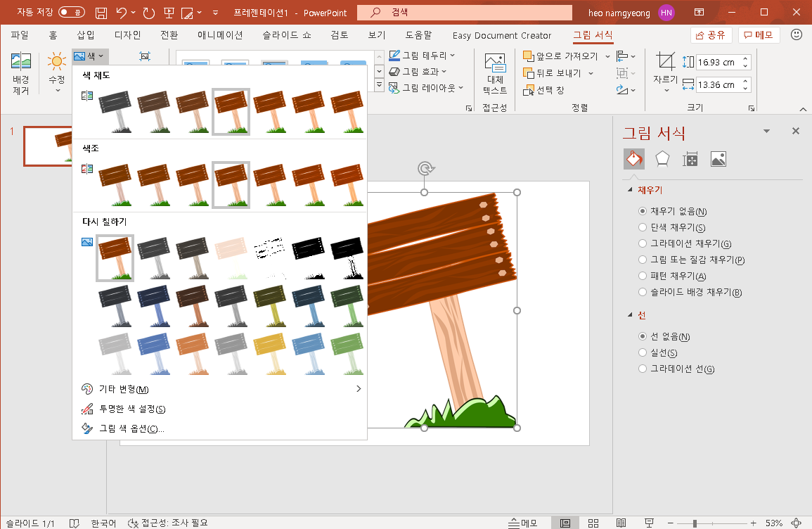
Task: Open the Corrections (수정) tool
Action: [x=56, y=72]
